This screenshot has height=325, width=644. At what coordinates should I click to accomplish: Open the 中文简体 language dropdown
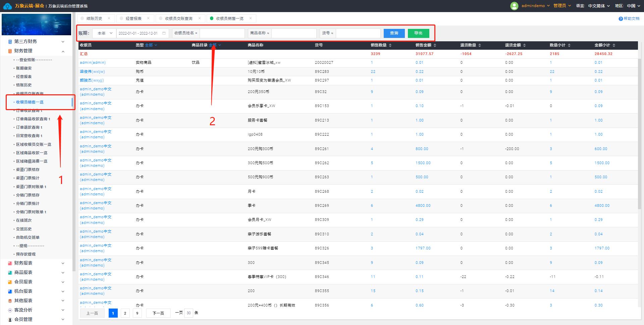tap(599, 6)
